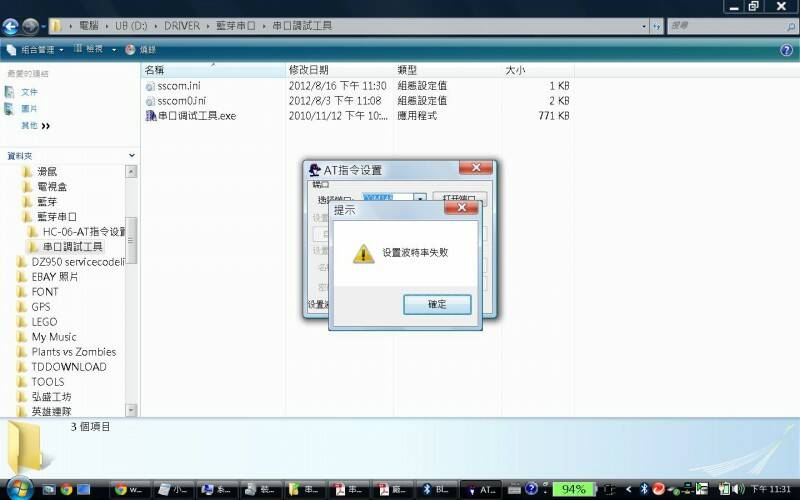Select the sscom.ini file icon
This screenshot has width=800, height=500.
click(150, 86)
